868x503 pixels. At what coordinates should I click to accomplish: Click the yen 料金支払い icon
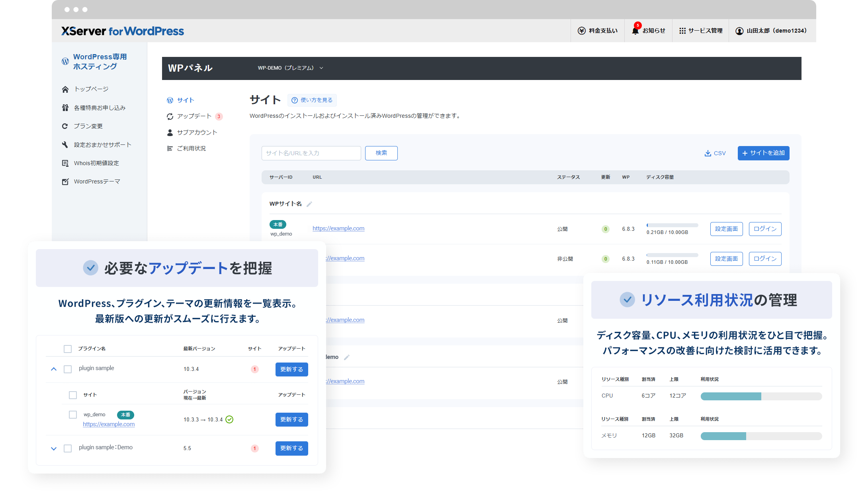pos(582,31)
